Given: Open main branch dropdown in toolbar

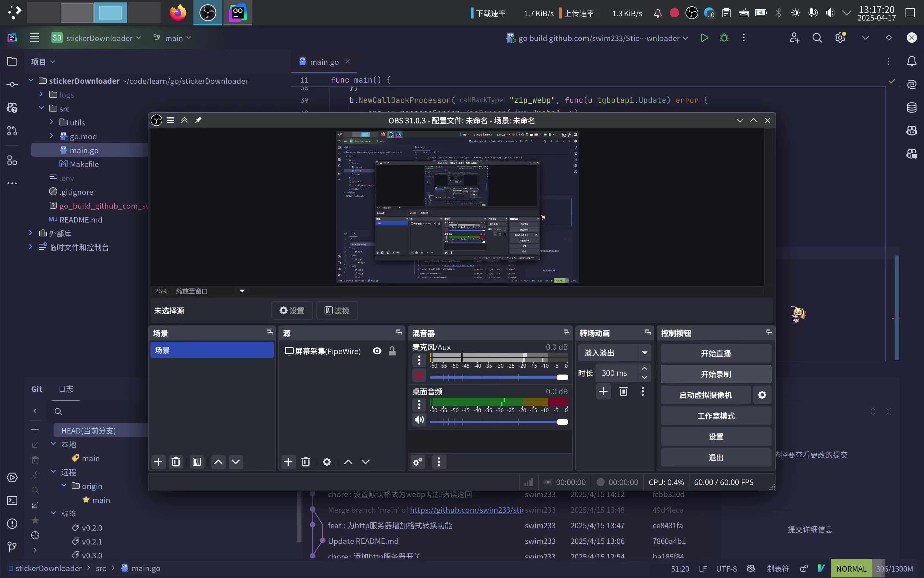Looking at the screenshot, I should (x=172, y=38).
